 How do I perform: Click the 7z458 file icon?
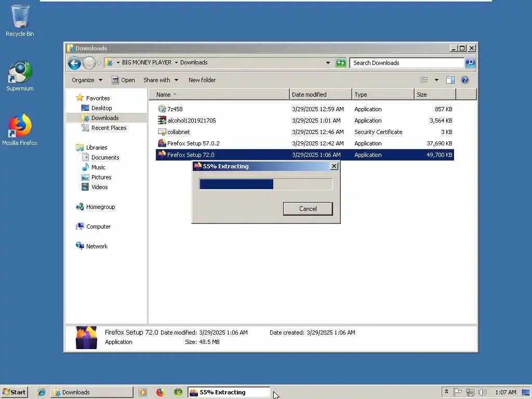click(162, 109)
